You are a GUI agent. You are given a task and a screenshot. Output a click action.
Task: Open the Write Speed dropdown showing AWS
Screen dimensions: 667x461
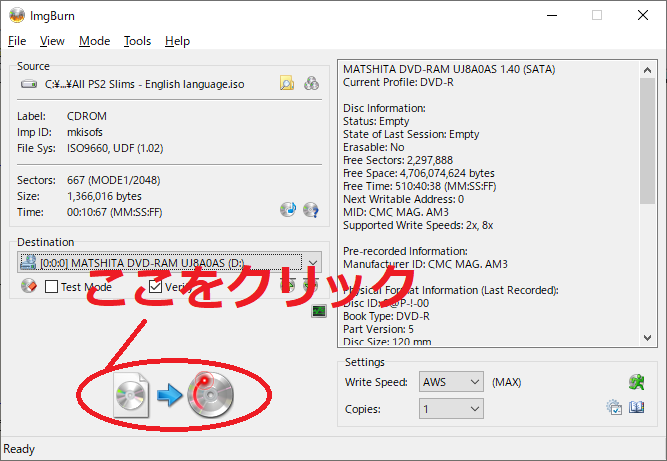click(x=451, y=382)
